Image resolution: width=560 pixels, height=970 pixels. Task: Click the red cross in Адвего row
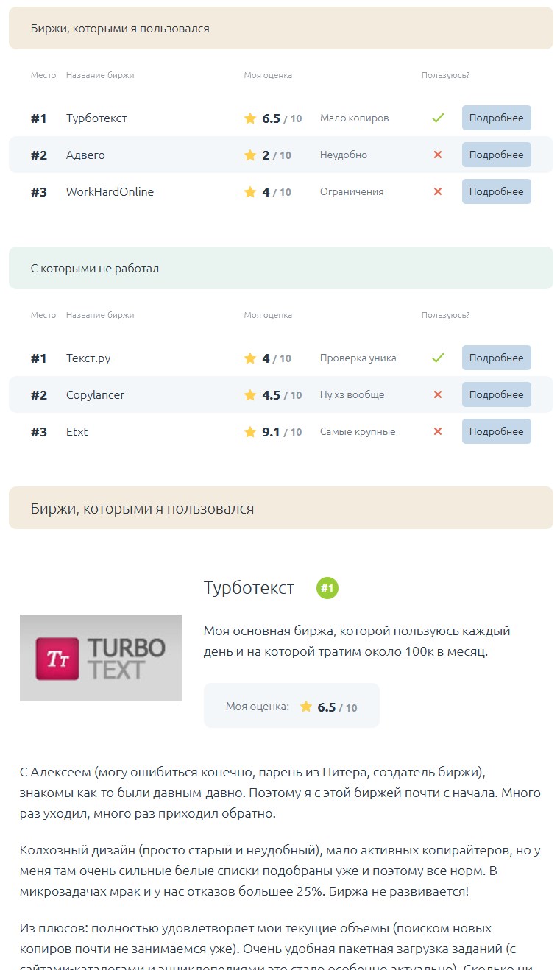pos(438,155)
